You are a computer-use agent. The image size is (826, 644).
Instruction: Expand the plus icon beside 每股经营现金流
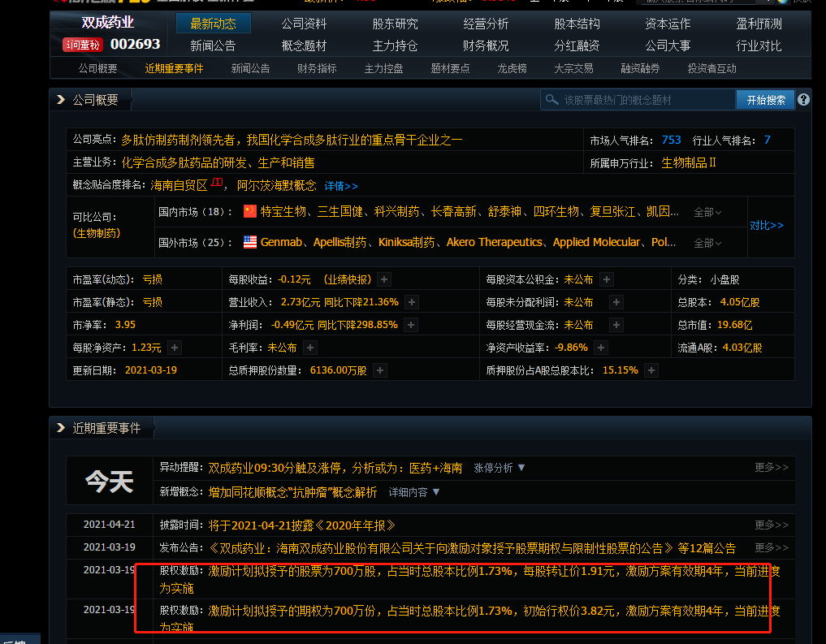pyautogui.click(x=616, y=325)
